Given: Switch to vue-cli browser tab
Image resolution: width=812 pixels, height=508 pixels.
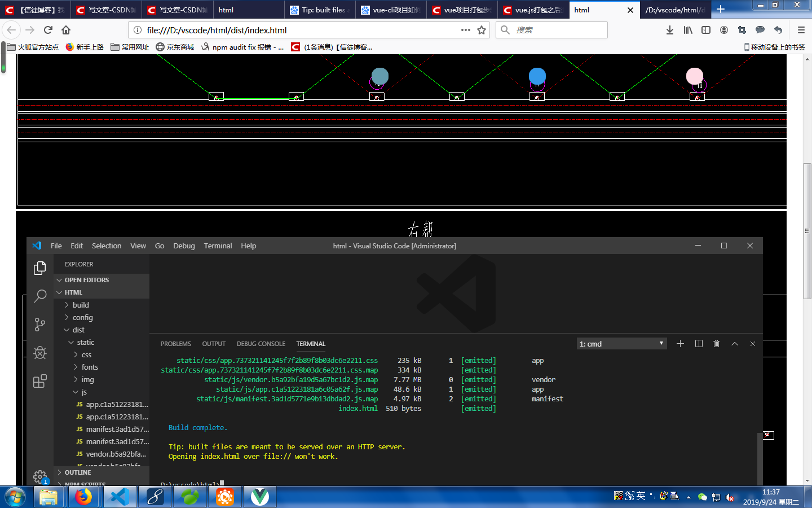Looking at the screenshot, I should [391, 10].
